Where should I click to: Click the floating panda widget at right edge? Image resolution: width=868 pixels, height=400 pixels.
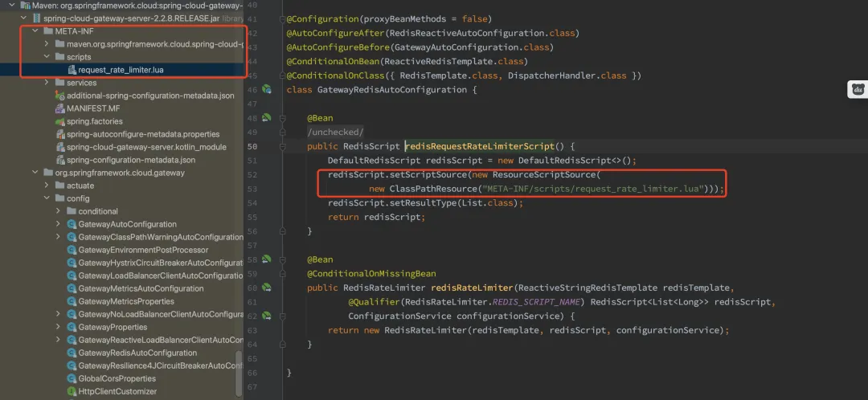point(858,90)
